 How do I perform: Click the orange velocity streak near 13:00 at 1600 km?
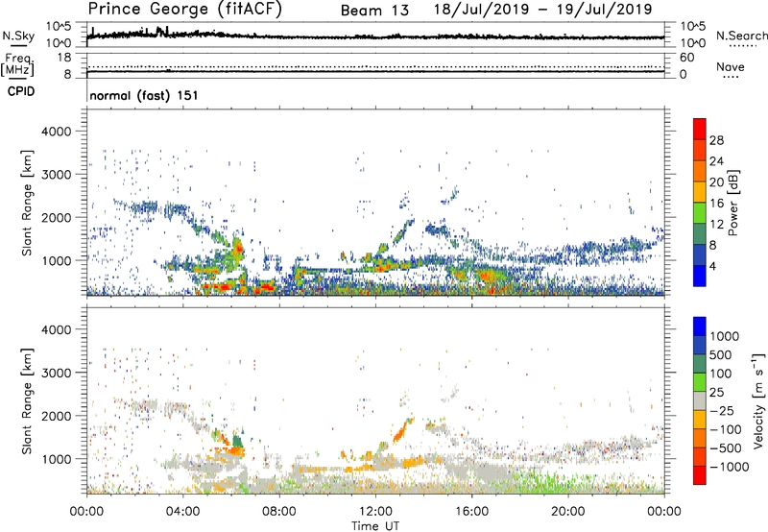(402, 430)
